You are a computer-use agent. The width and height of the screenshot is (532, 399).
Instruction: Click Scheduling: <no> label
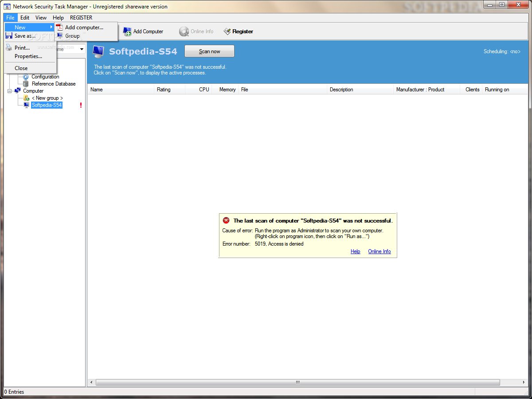502,51
